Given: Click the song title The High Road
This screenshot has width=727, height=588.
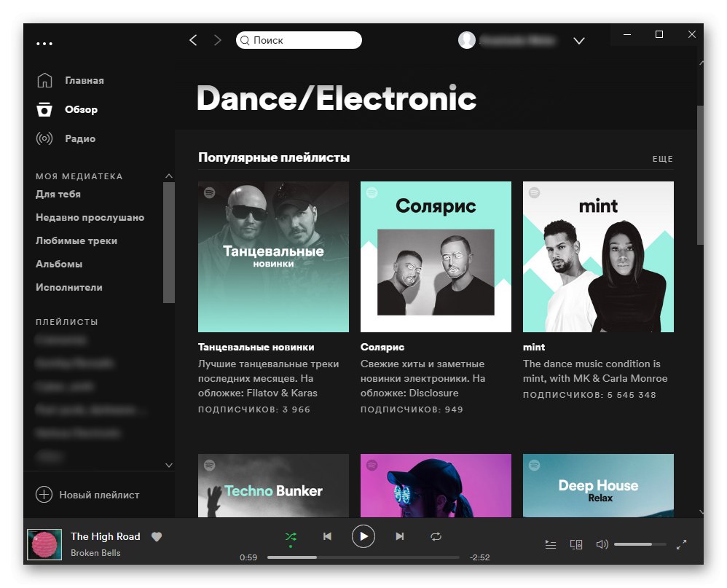Looking at the screenshot, I should [105, 536].
